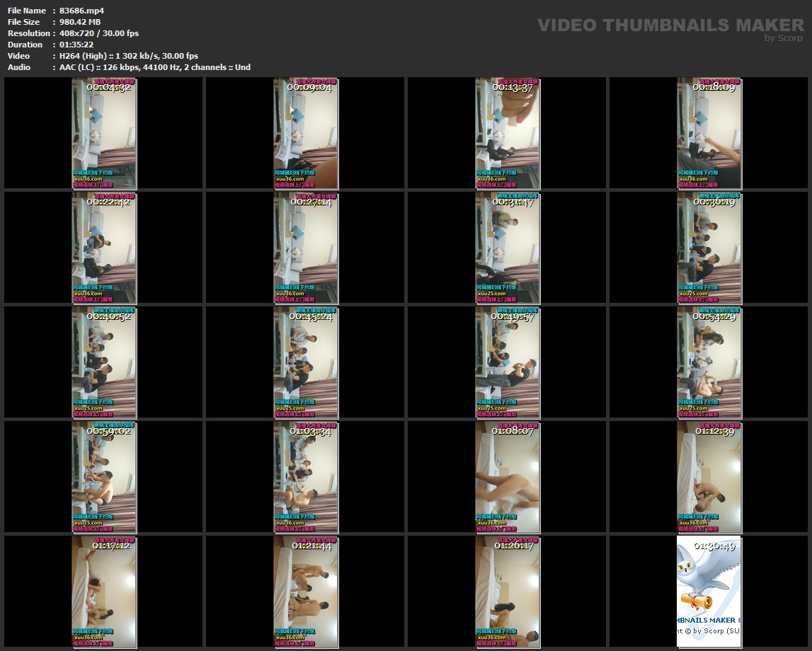Open the frame stamped 01:03:34
Viewport: 812px width, 651px height.
coord(306,477)
